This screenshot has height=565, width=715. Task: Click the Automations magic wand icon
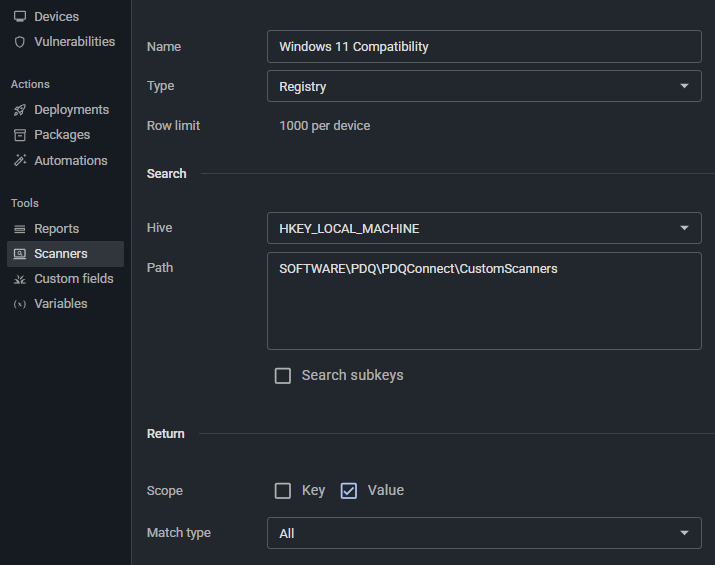pos(20,161)
